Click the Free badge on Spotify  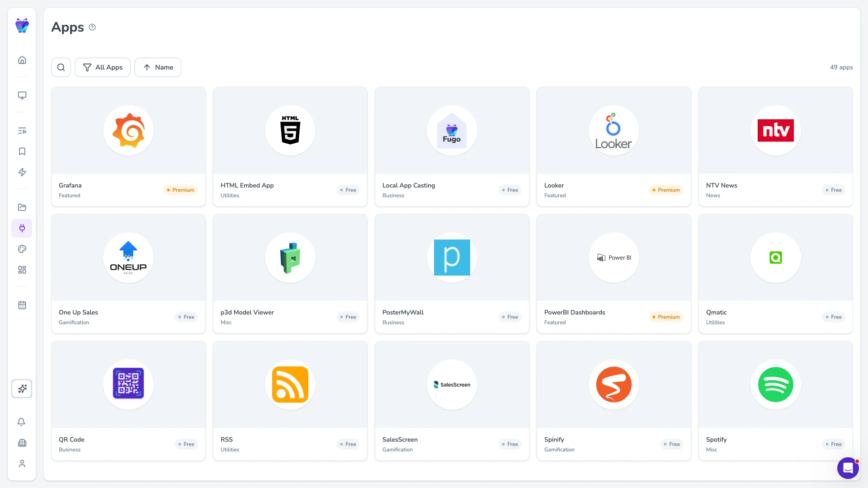click(x=834, y=445)
